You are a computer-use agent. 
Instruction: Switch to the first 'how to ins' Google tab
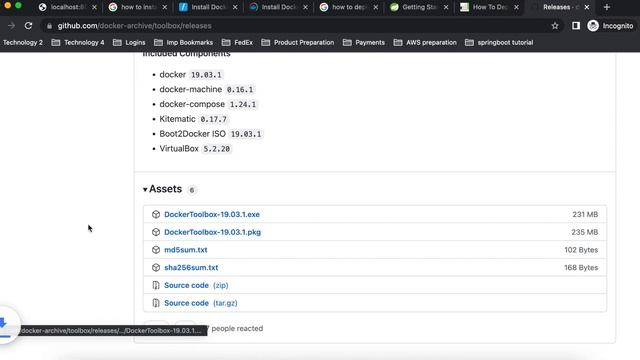(x=138, y=7)
